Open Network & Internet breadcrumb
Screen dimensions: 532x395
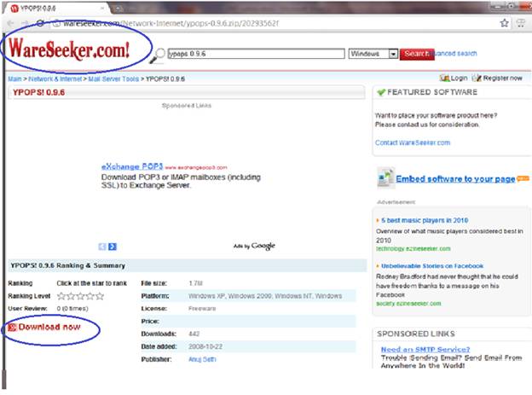pyautogui.click(x=55, y=78)
